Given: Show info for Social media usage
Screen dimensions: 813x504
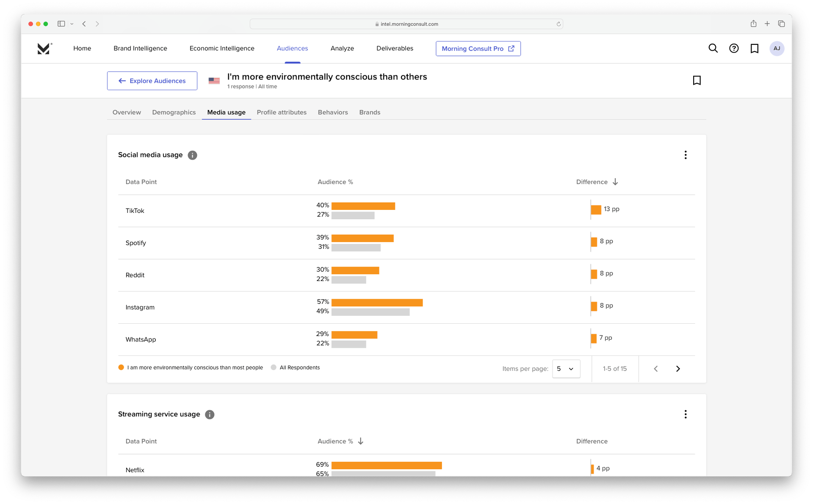Looking at the screenshot, I should pyautogui.click(x=192, y=155).
